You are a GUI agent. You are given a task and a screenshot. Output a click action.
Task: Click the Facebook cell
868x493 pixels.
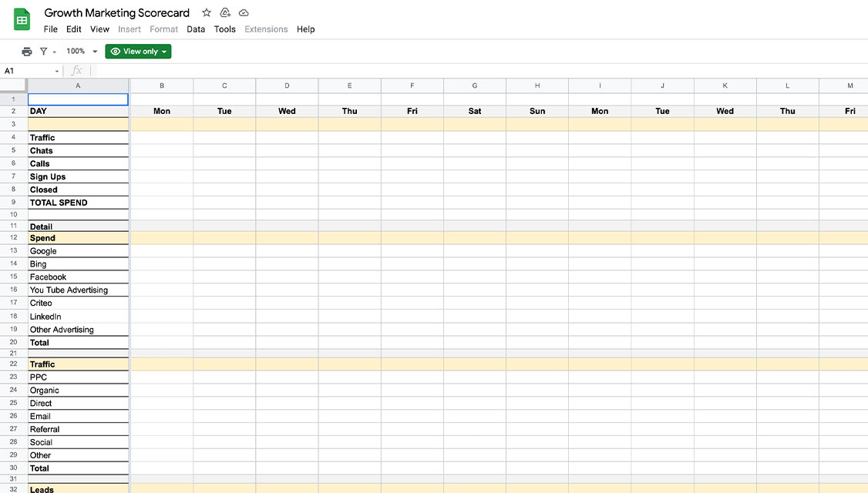[78, 277]
